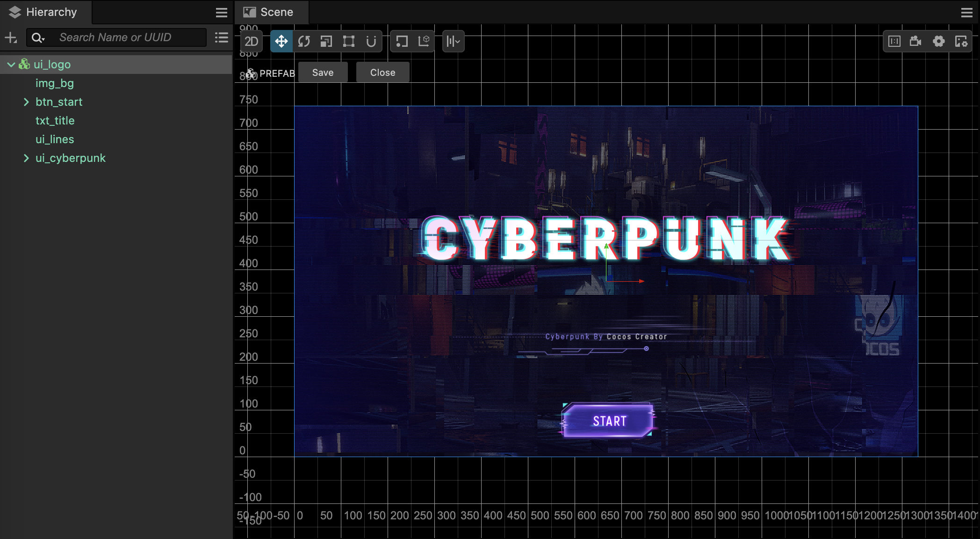The height and width of the screenshot is (539, 980).
Task: Click the scene gizmo settings gear icon
Action: click(939, 41)
